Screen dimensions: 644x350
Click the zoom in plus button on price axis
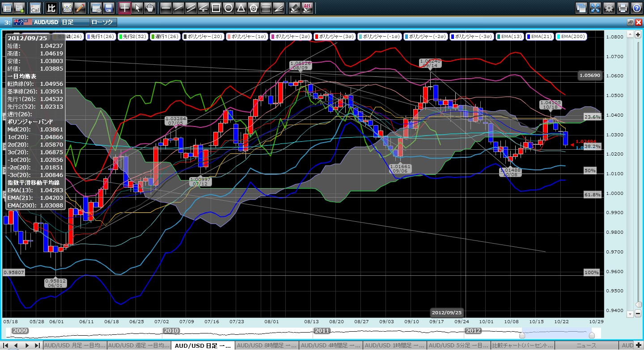pyautogui.click(x=638, y=34)
